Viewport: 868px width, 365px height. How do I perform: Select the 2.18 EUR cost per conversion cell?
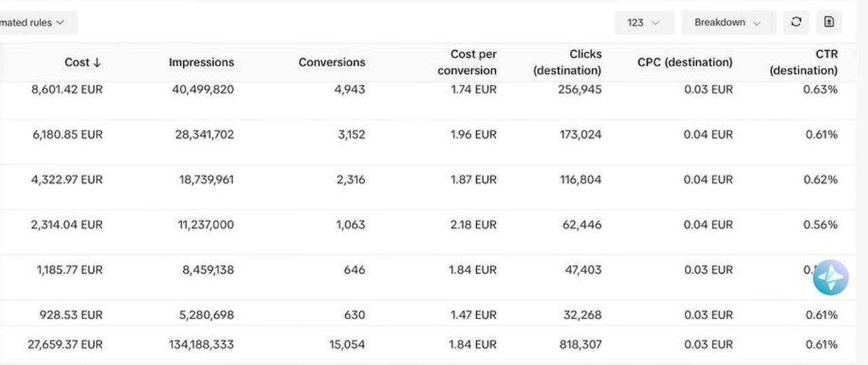tap(473, 225)
